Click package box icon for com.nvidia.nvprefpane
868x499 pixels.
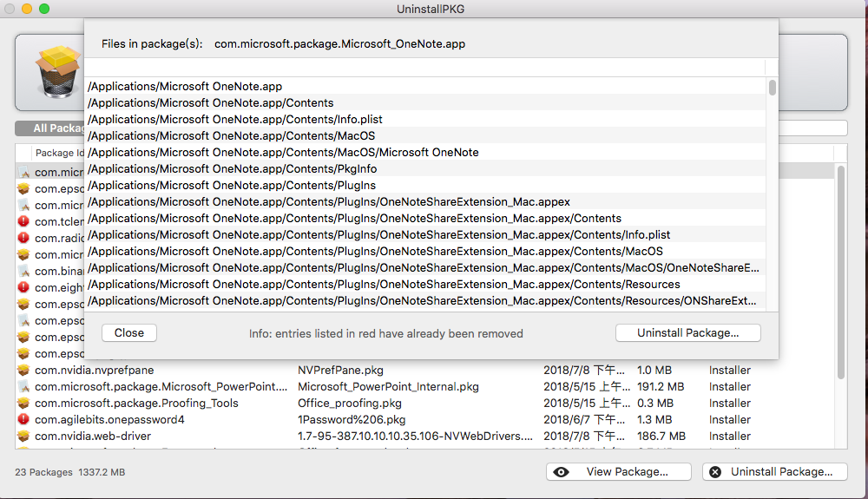[x=23, y=370]
